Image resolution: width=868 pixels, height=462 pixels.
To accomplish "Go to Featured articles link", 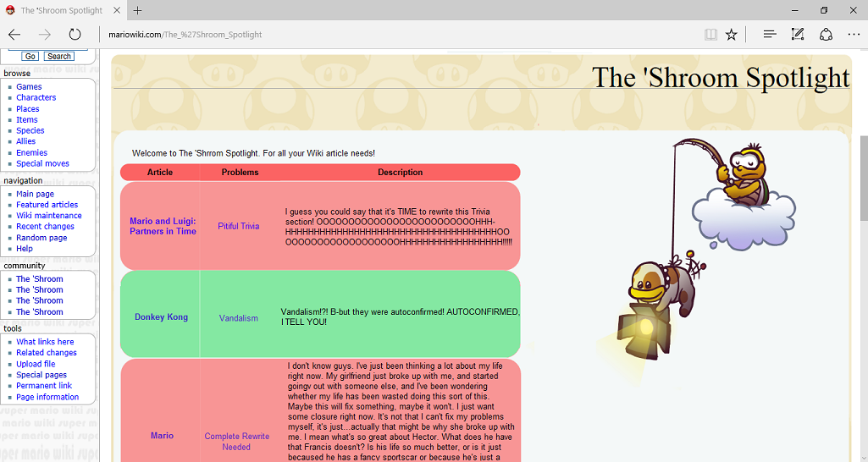I will coord(47,205).
